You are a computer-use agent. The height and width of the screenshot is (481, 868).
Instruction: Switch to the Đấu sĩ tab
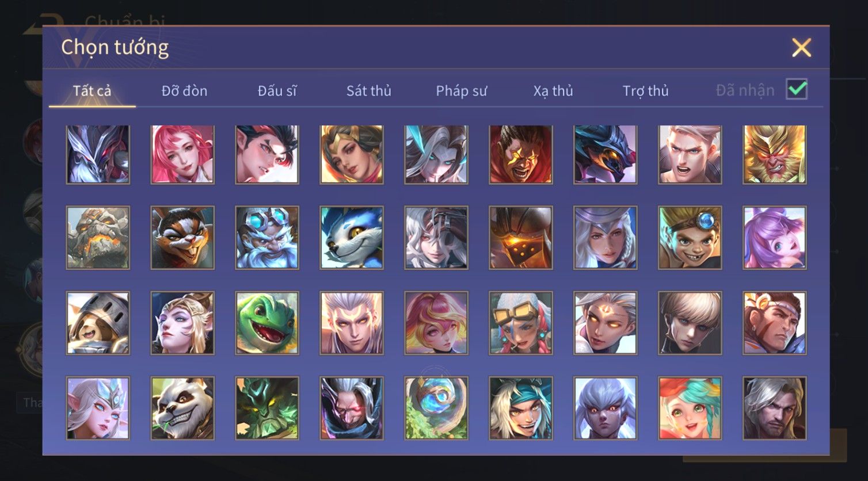(x=277, y=90)
